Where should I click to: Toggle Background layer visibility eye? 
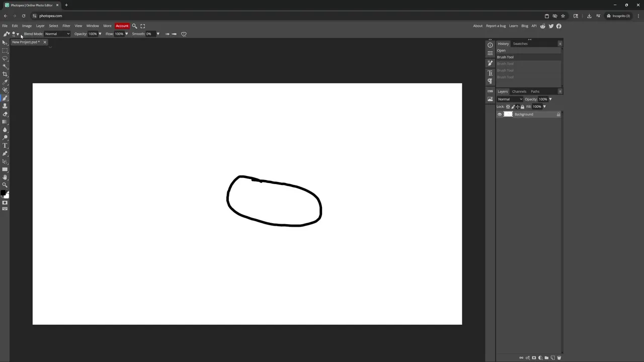(x=500, y=115)
